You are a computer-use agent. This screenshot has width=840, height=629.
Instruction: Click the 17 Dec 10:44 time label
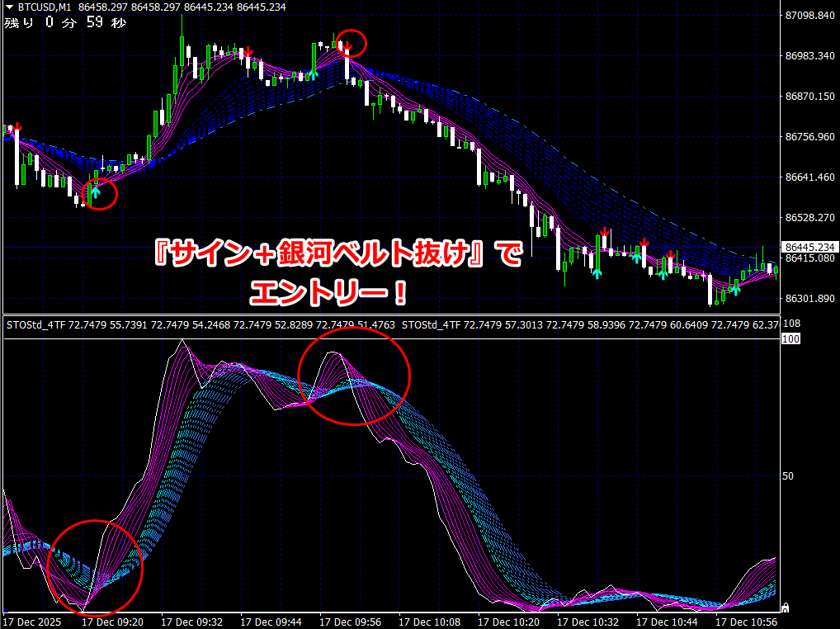(668, 622)
